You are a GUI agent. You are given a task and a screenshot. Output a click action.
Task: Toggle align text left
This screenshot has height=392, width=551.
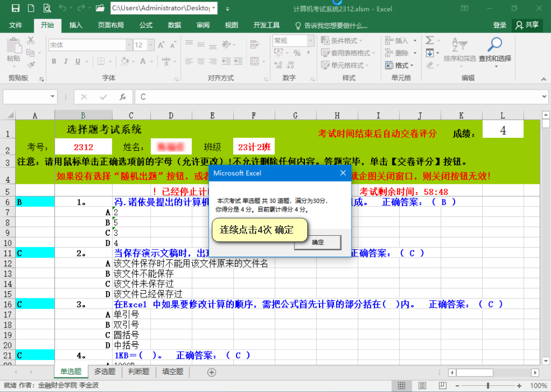189,62
